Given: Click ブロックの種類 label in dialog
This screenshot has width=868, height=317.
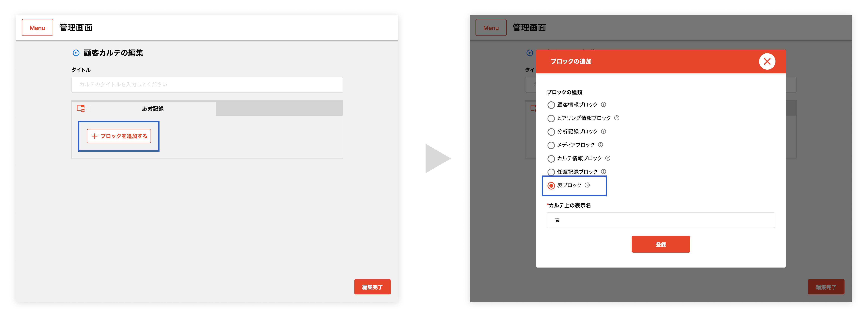Looking at the screenshot, I should point(564,92).
